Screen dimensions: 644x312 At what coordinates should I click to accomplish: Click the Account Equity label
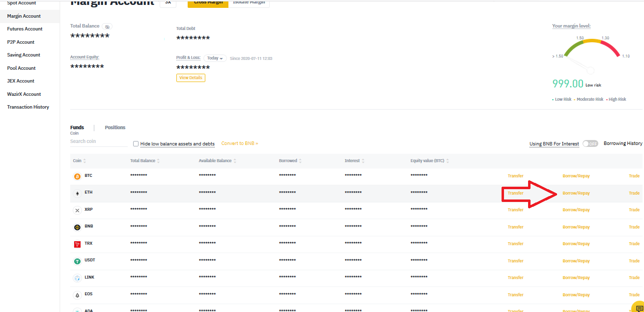point(84,57)
